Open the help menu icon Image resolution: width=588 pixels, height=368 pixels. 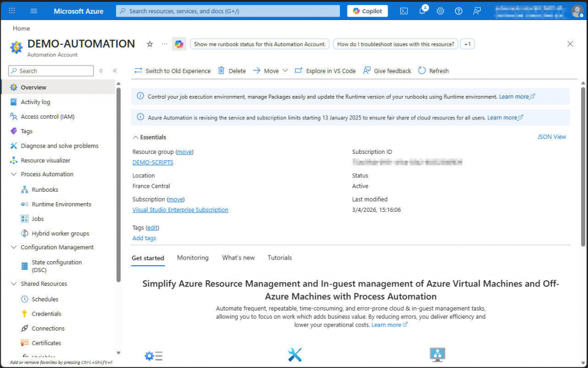tap(458, 10)
